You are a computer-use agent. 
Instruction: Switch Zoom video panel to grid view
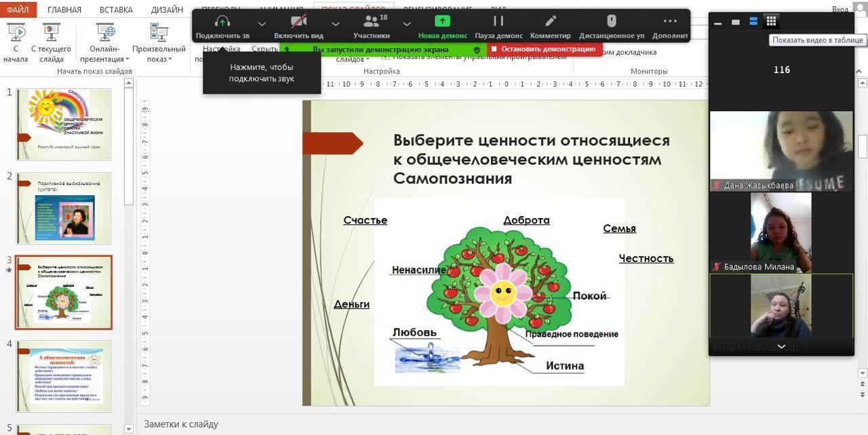coord(771,21)
